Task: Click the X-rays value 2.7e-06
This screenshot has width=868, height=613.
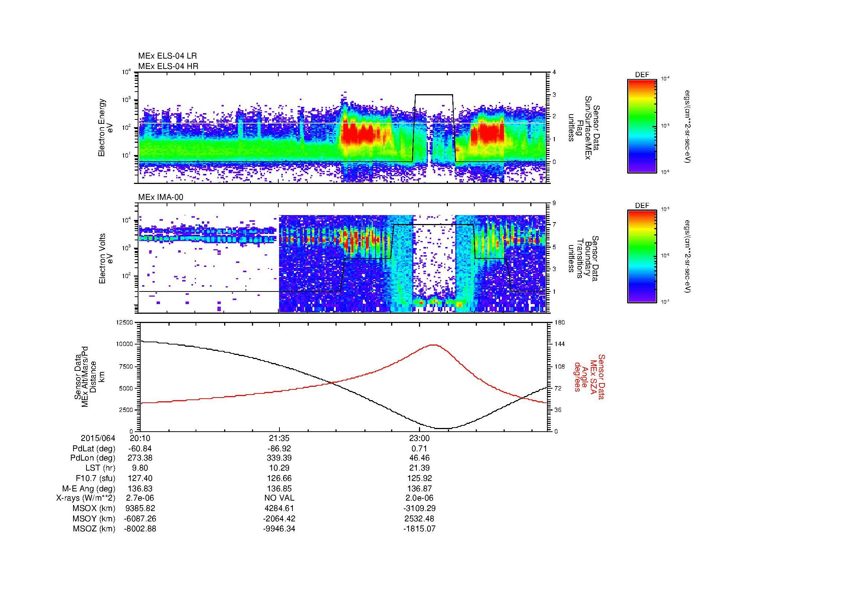Action: (x=140, y=498)
